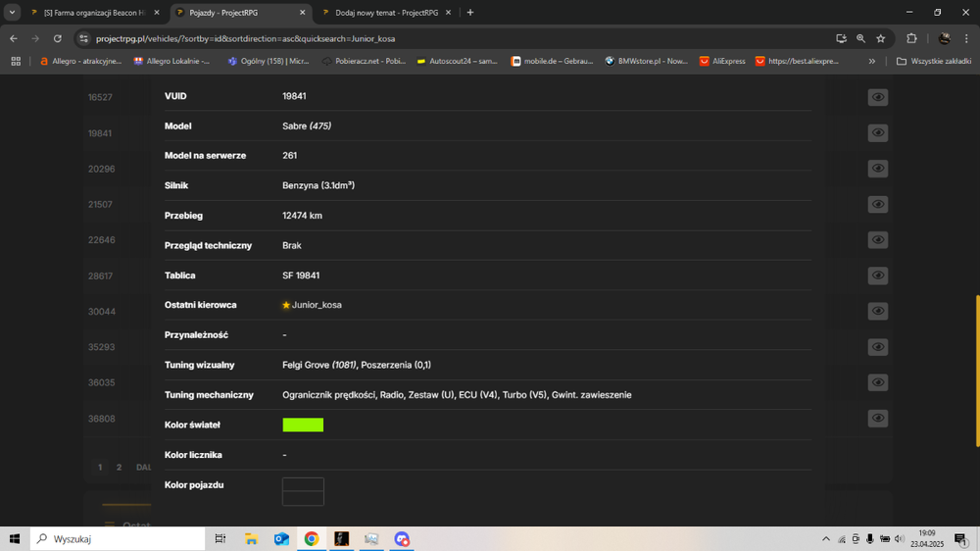Open the Chrome profile avatar

point(945,39)
